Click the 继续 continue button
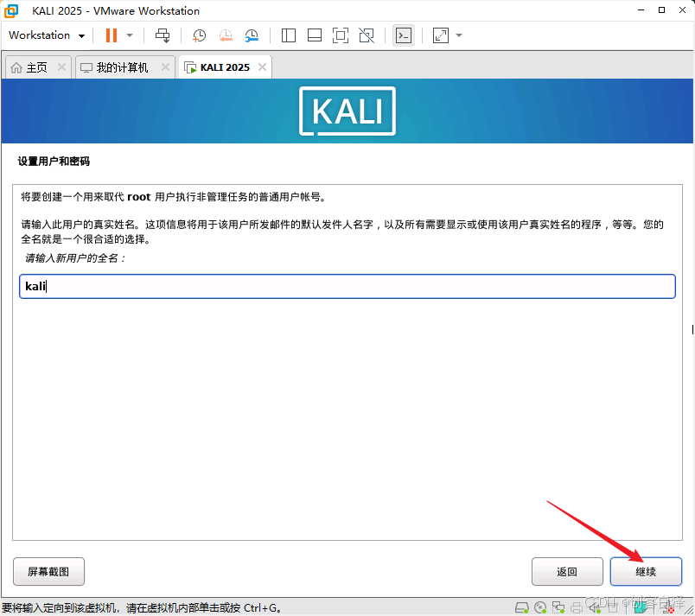Image resolution: width=695 pixels, height=616 pixels. pos(646,572)
